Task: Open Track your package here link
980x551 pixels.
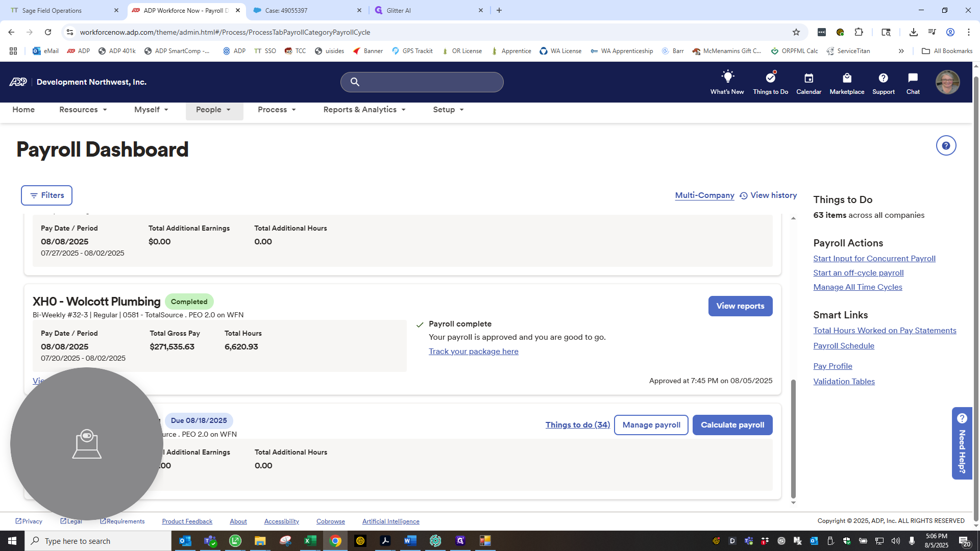Action: click(473, 352)
